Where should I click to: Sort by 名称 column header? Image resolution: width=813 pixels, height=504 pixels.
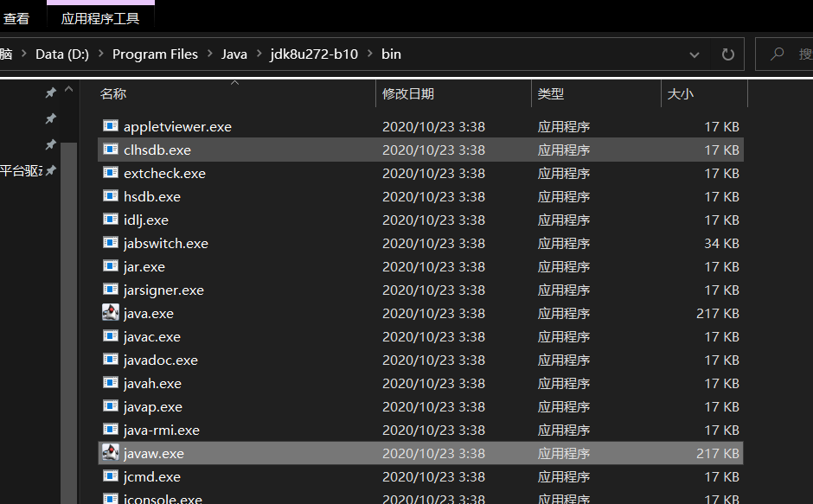coord(113,94)
